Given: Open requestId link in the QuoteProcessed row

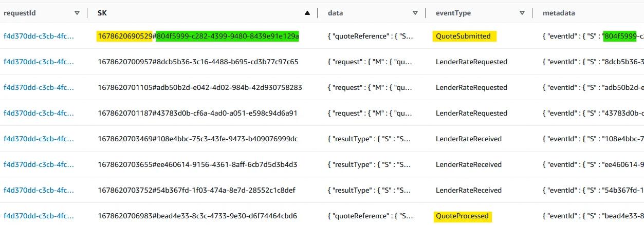Looking at the screenshot, I should (39, 216).
